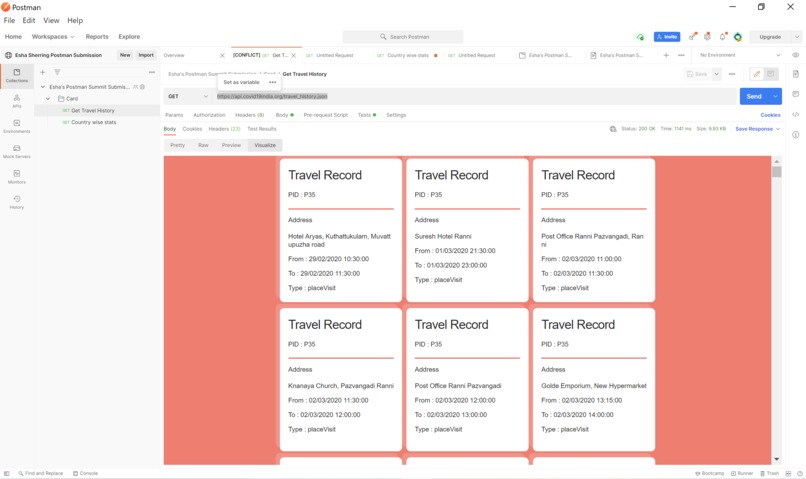Open the comments icon in right sidebar
The height and width of the screenshot is (479, 806).
(796, 94)
